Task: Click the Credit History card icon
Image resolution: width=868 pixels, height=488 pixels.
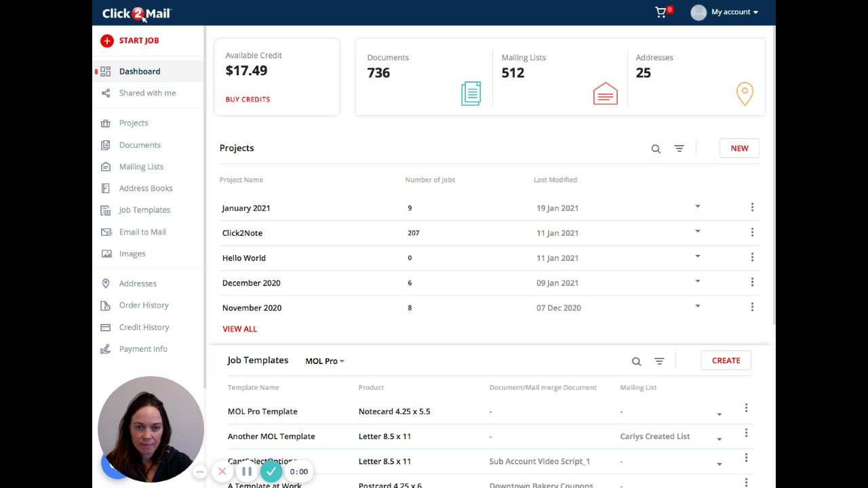Action: [105, 327]
